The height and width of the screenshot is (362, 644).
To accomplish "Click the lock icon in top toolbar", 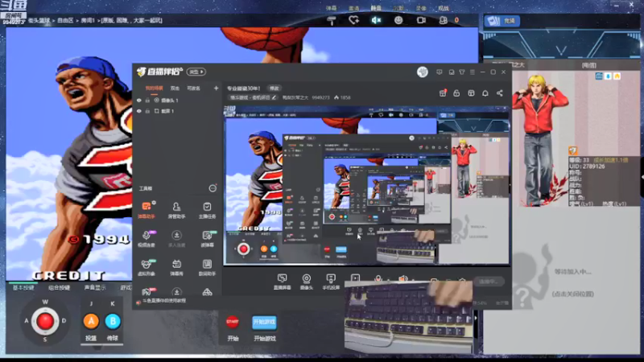I will (x=456, y=93).
